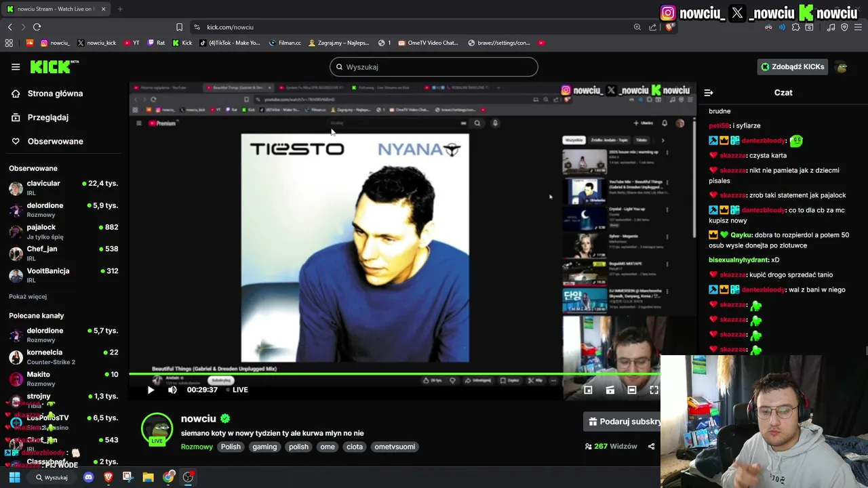Open File Explorer from taskbar
The width and height of the screenshot is (868, 488).
[x=148, y=477]
